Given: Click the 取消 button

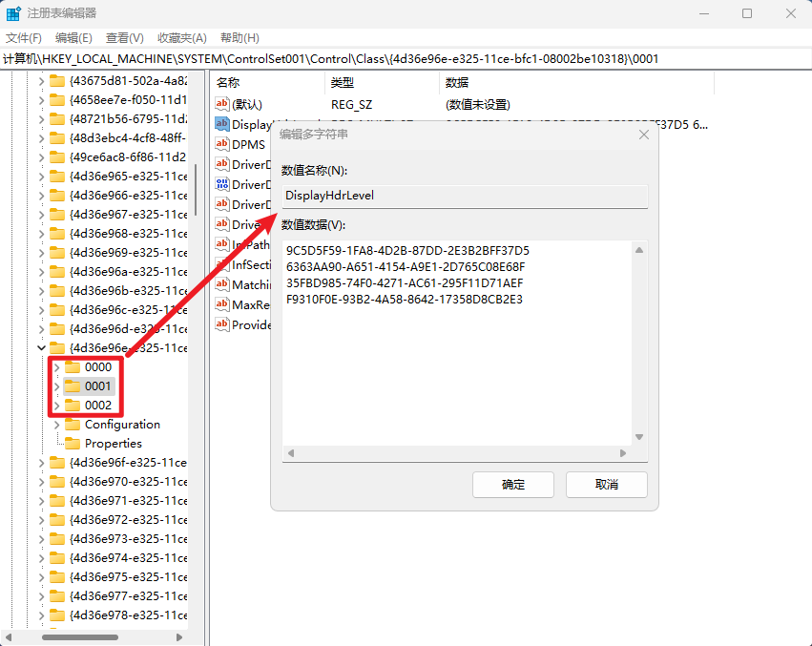Looking at the screenshot, I should (606, 485).
